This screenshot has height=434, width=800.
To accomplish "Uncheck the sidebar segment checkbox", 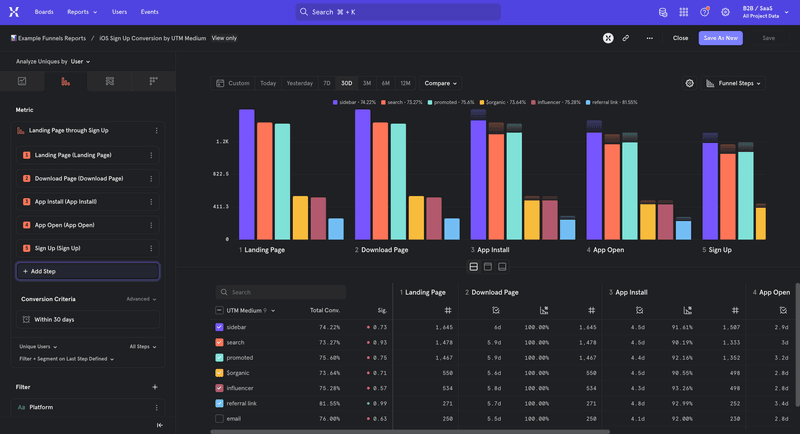I will (x=220, y=327).
